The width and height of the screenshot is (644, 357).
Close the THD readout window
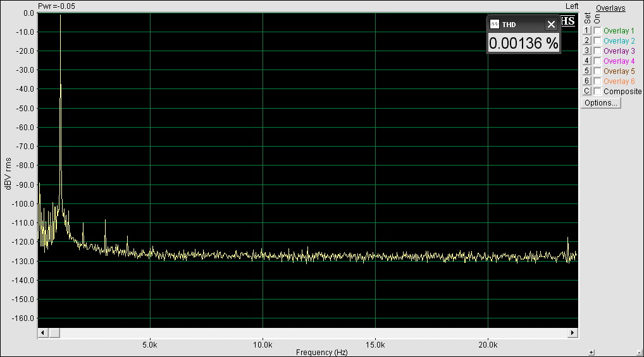(x=551, y=25)
